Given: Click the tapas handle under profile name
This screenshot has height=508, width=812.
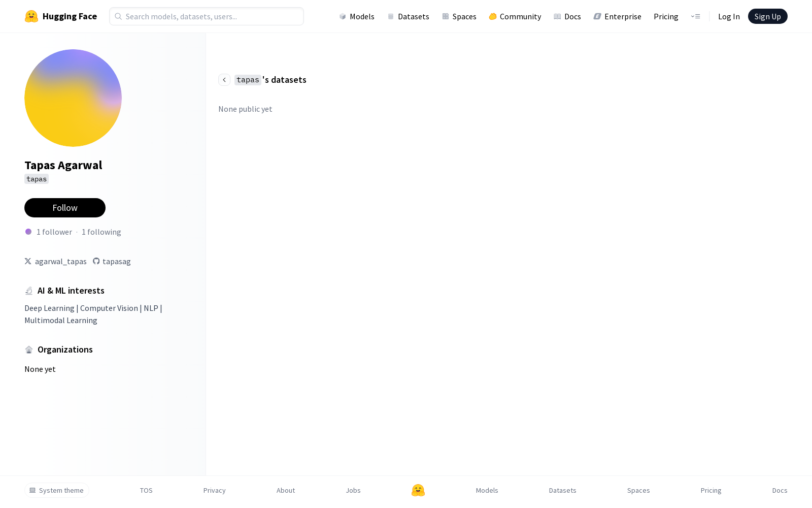Looking at the screenshot, I should 37,179.
